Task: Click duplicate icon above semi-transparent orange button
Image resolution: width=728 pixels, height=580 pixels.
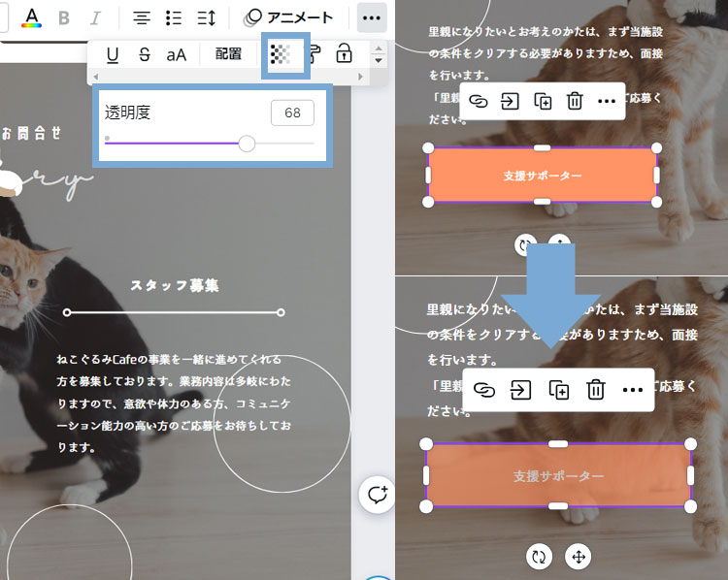Action: (x=558, y=390)
